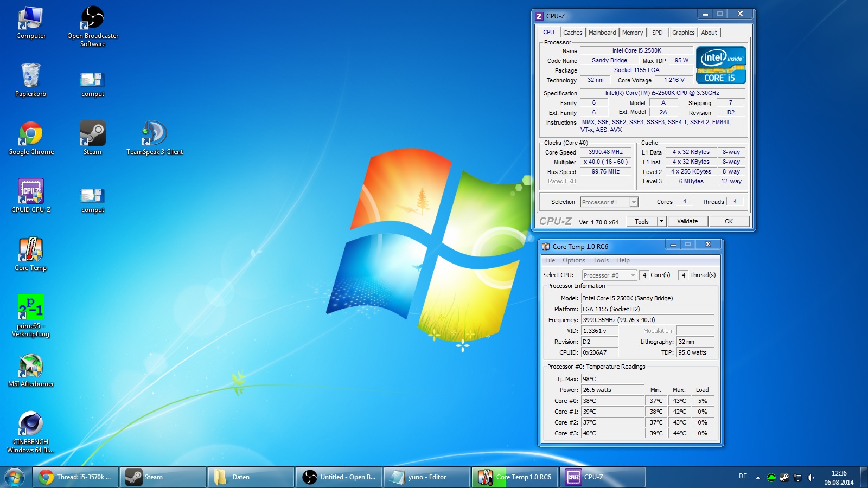Screen dimensions: 868x488
Task: Click the Core Voltage value '1.216 V'
Action: (x=674, y=80)
